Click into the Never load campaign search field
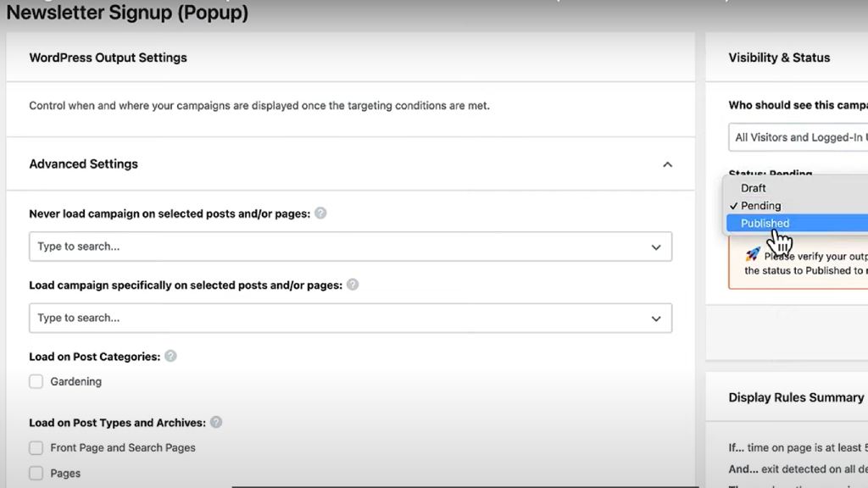Viewport: 868px width, 488px height. tap(350, 247)
